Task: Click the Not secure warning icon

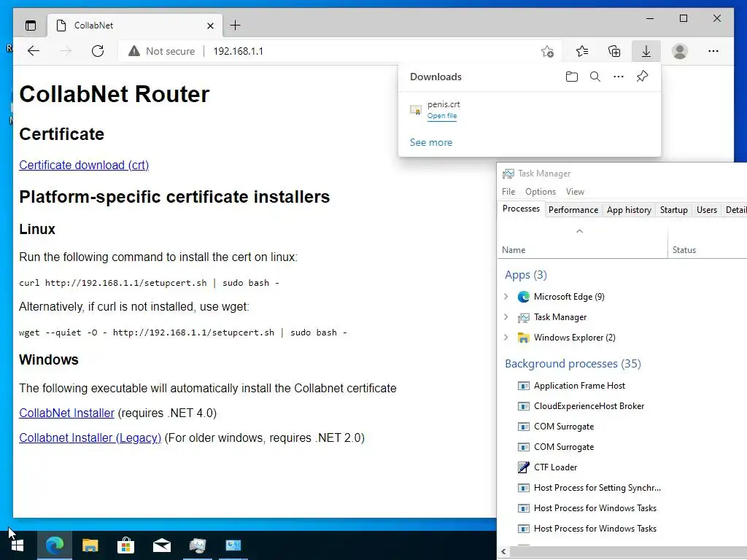Action: [134, 51]
